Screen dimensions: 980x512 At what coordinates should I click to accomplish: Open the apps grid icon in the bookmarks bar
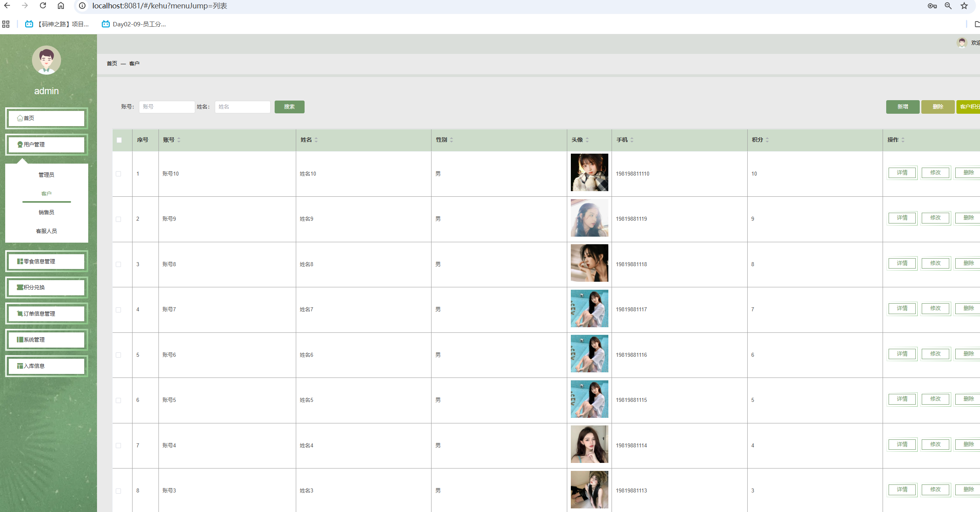coord(6,24)
